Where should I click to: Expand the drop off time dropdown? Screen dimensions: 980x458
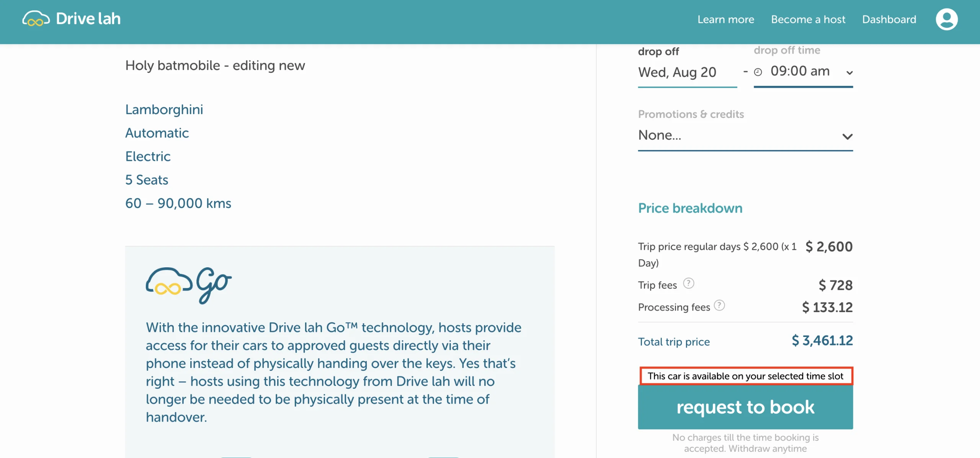[849, 73]
